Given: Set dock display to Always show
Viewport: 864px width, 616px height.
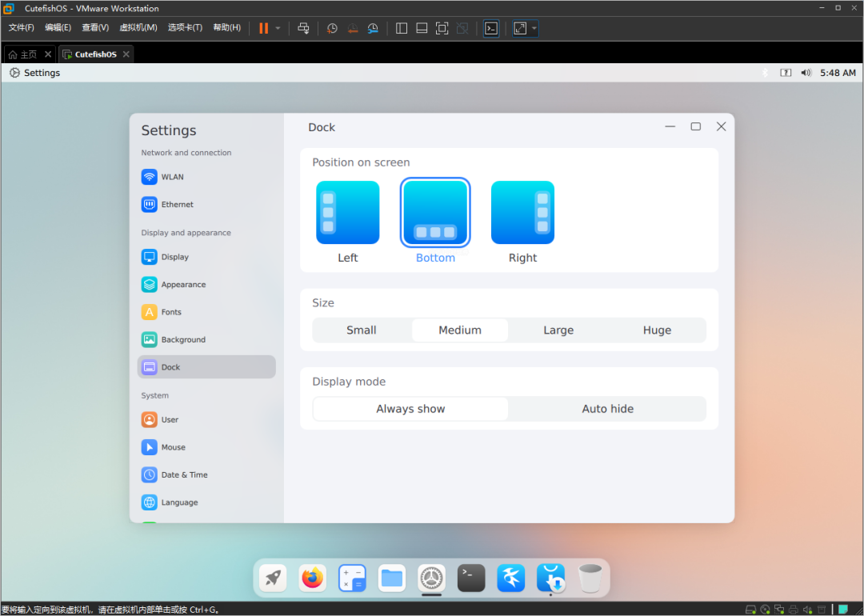Looking at the screenshot, I should [410, 409].
